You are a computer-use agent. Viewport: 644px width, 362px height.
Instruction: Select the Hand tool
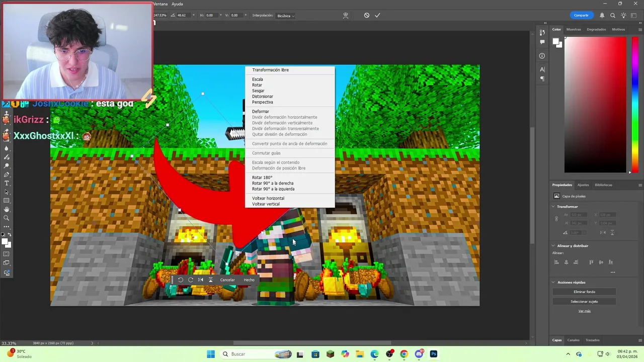point(7,209)
